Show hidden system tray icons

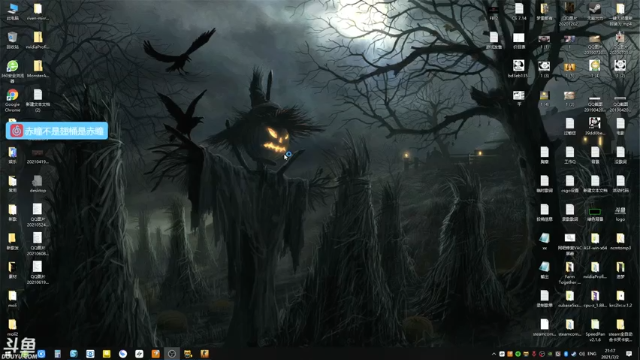[x=494, y=354]
